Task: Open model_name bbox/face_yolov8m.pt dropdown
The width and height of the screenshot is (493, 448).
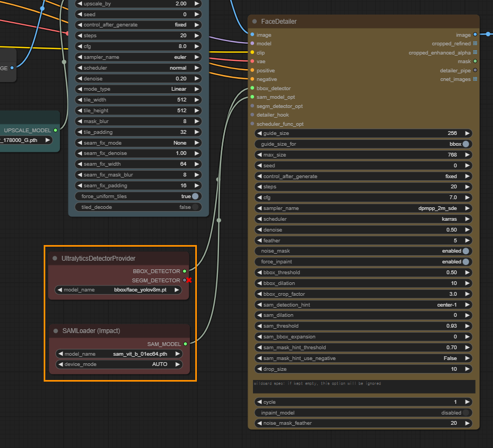Action: coord(119,290)
